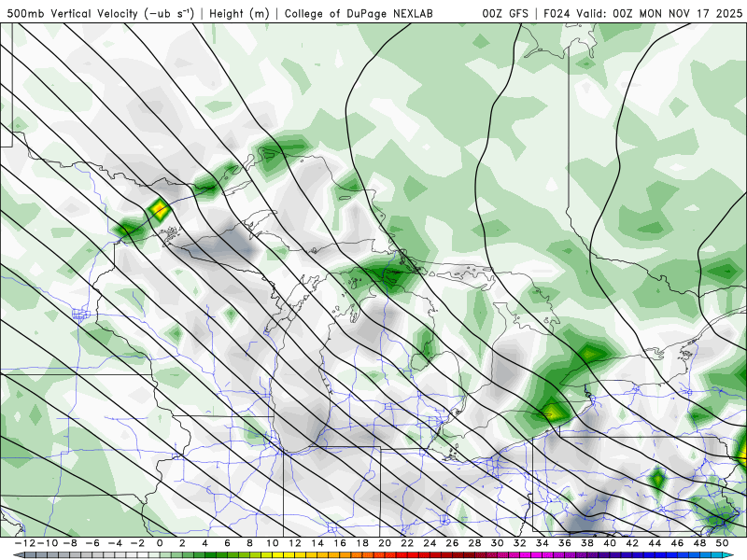Click the "34" label on the color scale
The width and height of the screenshot is (747, 560).
543,543
